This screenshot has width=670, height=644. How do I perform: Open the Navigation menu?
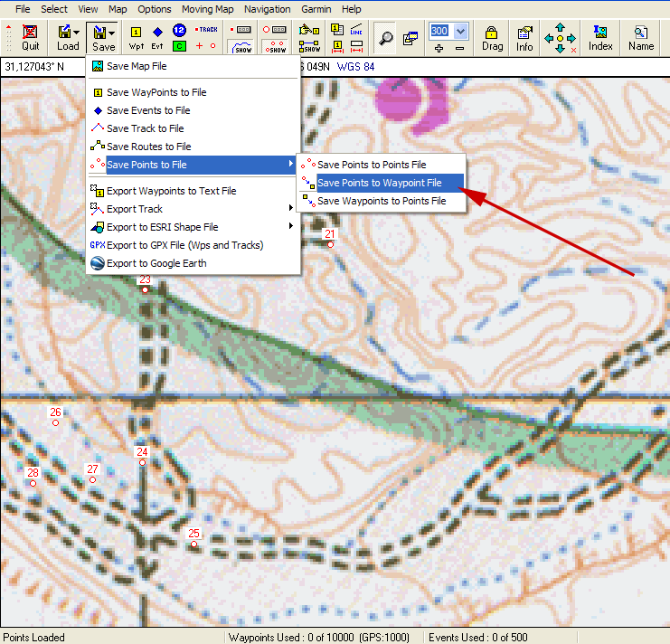[x=268, y=9]
